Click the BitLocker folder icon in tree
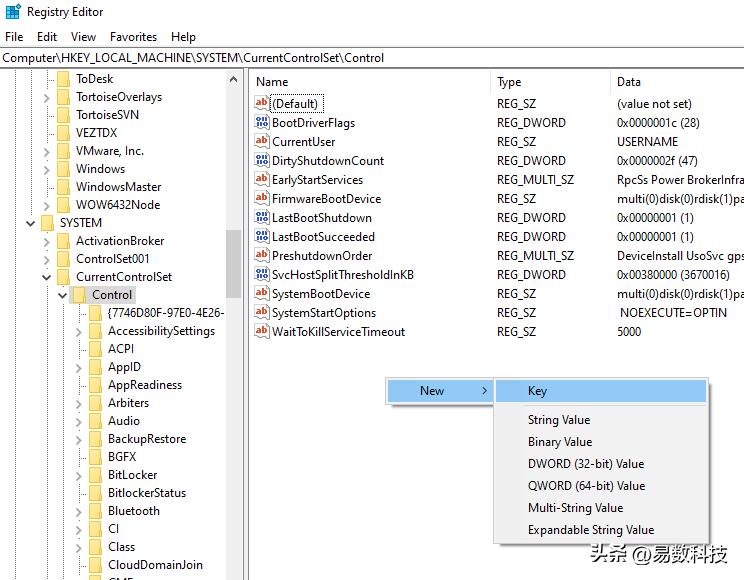This screenshot has width=744, height=580. click(96, 475)
